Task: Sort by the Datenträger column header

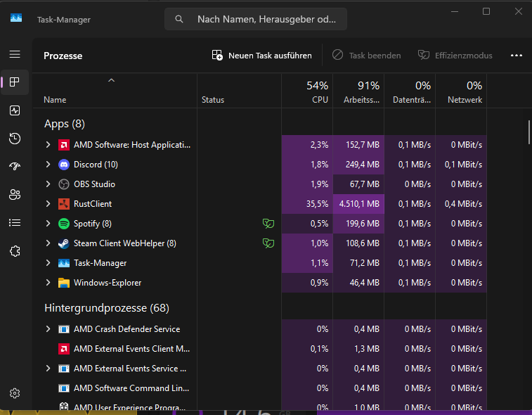Action: click(410, 91)
